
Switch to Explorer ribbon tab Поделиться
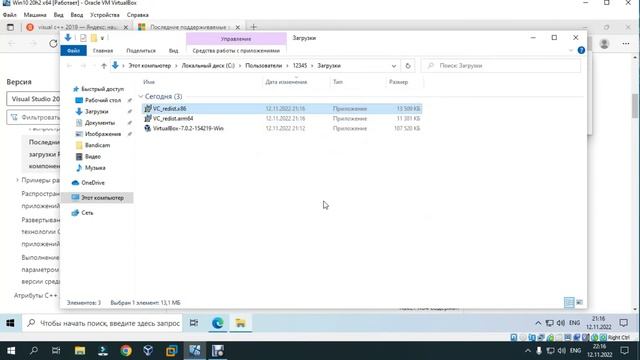pos(141,51)
